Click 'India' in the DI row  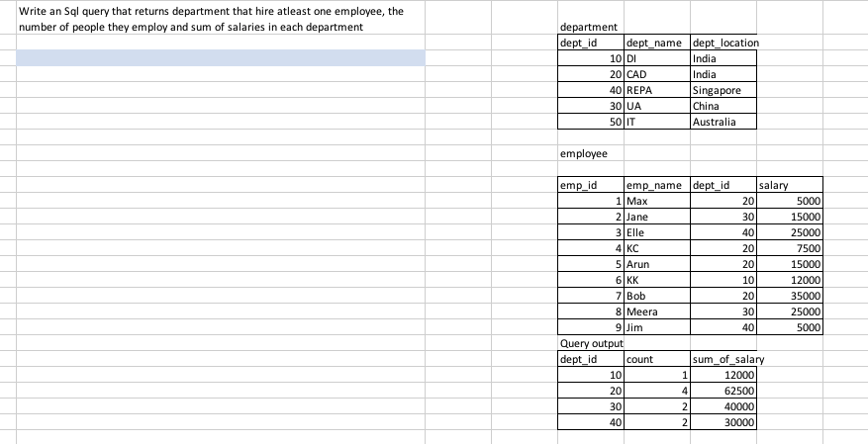pyautogui.click(x=723, y=58)
